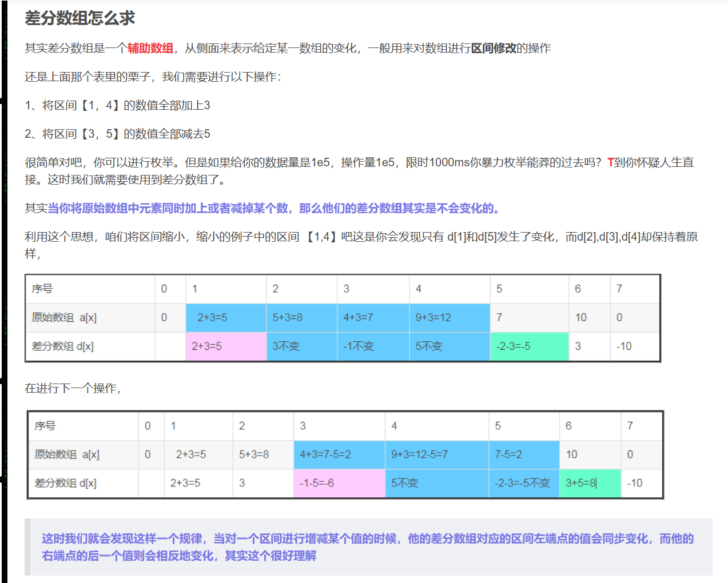
Task: Click the blue cell 9+3=12-5=7
Action: (419, 455)
